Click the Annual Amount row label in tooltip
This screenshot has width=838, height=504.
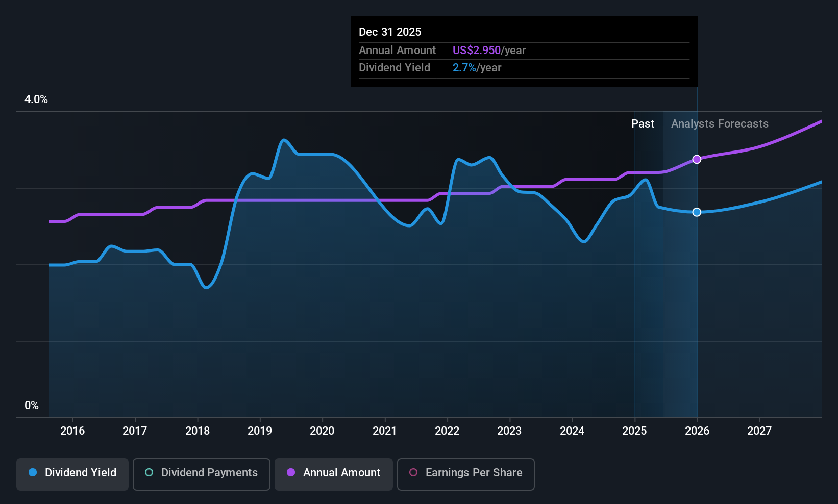coord(397,51)
